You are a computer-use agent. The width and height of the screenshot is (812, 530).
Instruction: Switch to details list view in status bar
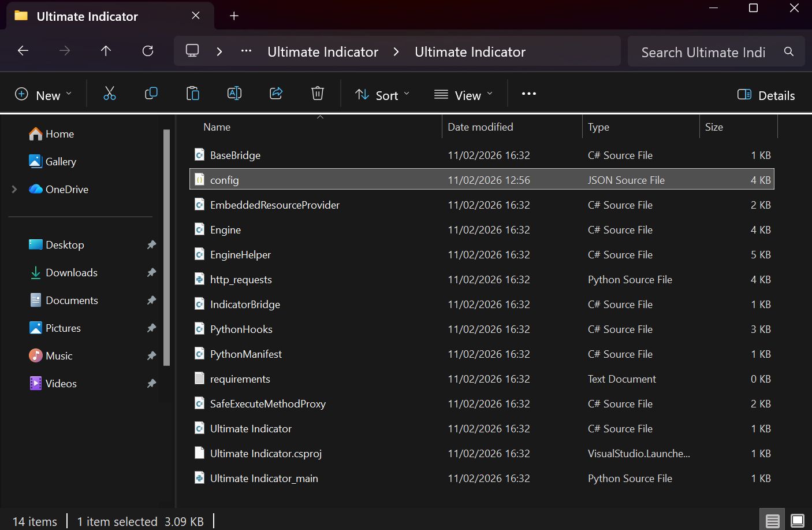(x=772, y=521)
